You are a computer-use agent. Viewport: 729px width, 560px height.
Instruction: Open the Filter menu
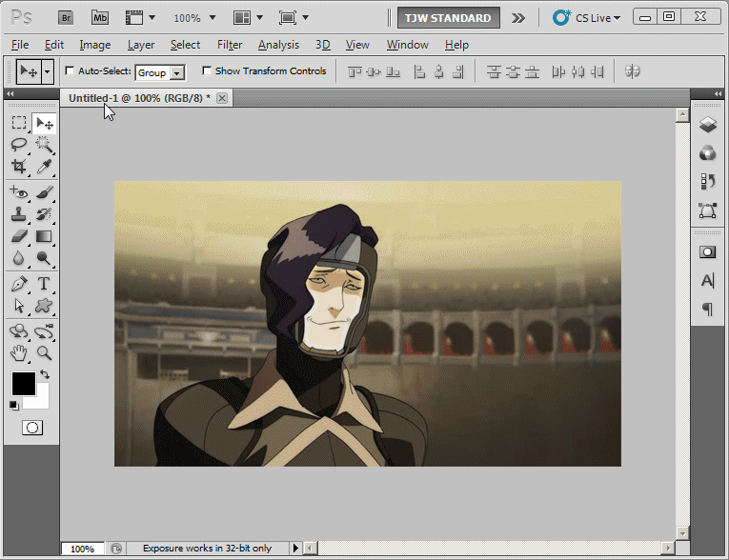230,45
